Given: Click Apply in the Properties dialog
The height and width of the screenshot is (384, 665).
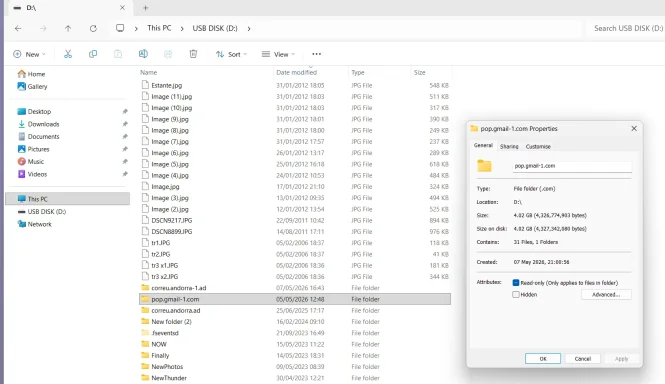Looking at the screenshot, I should tap(621, 359).
